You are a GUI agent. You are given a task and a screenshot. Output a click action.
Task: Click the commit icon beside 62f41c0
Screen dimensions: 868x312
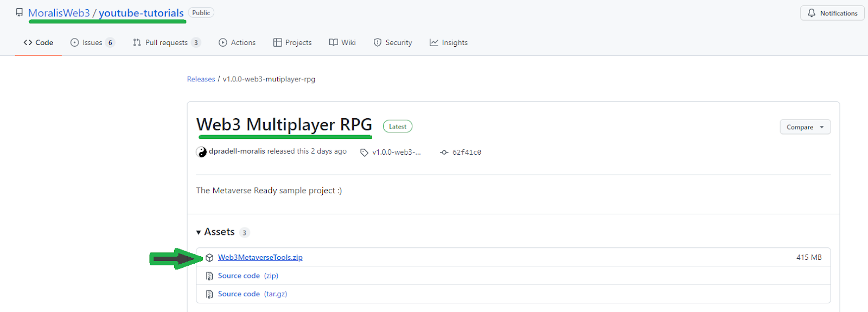444,152
